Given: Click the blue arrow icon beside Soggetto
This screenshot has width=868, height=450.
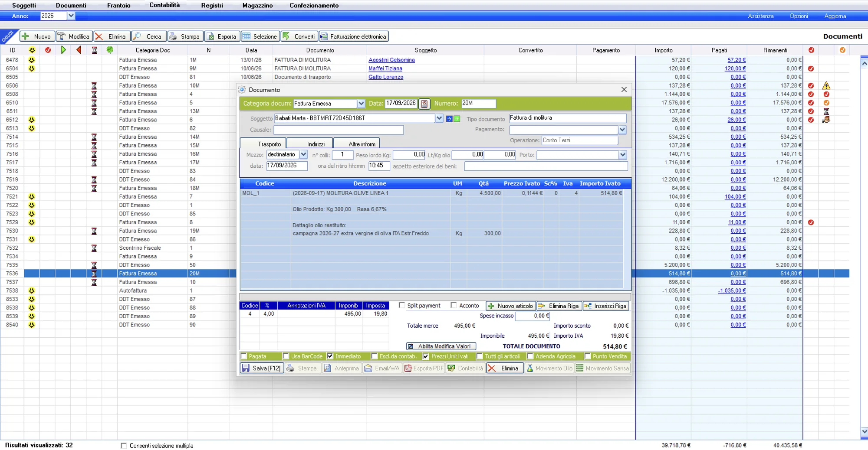Looking at the screenshot, I should (x=449, y=118).
